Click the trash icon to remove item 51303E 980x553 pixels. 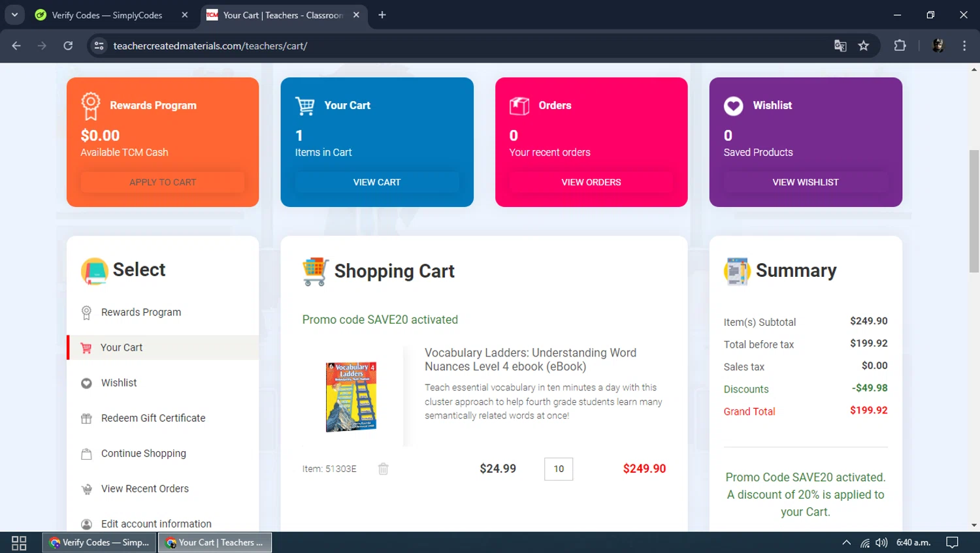tap(384, 469)
